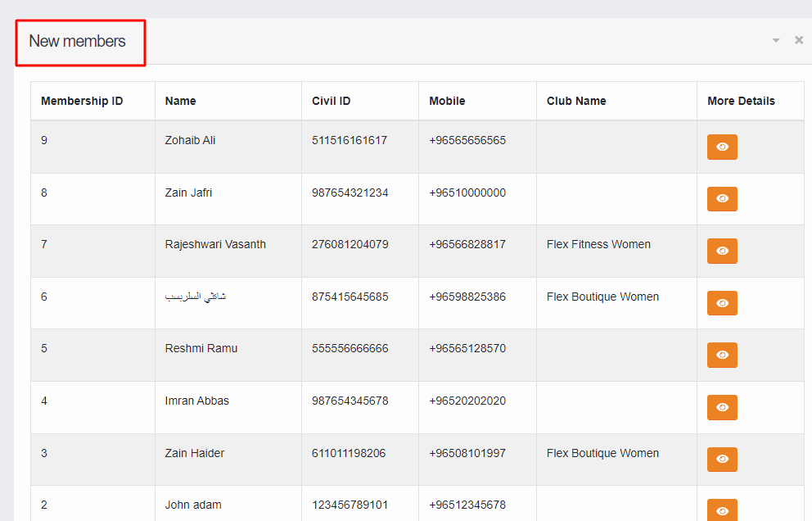Click the Membership ID column header
This screenshot has height=521, width=812.
click(80, 100)
